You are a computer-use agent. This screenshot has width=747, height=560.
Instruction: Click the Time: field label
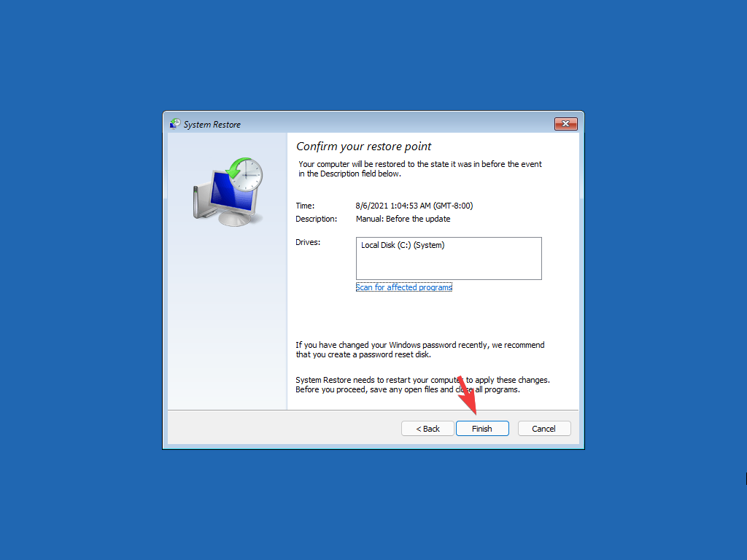[305, 206]
